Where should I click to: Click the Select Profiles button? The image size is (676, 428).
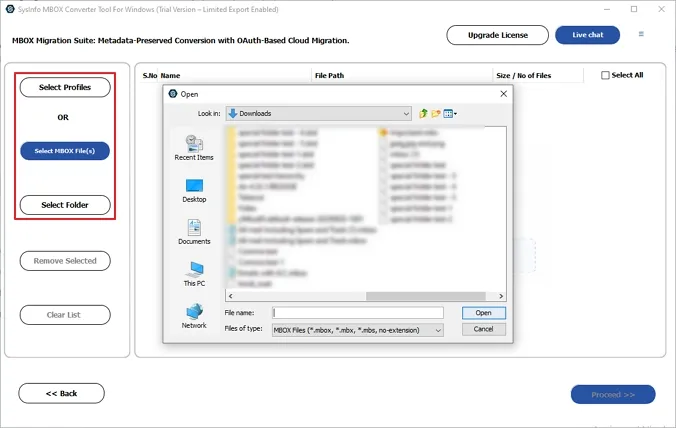(x=65, y=87)
